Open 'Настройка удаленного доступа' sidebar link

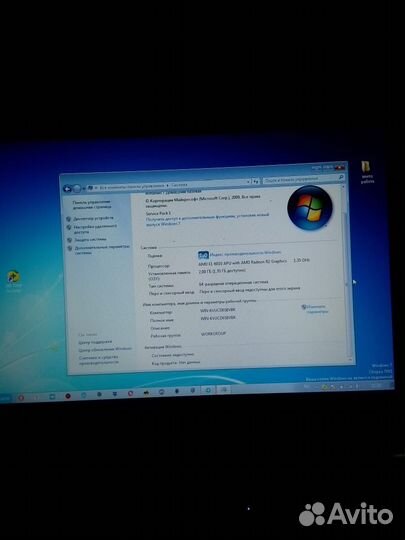click(95, 229)
